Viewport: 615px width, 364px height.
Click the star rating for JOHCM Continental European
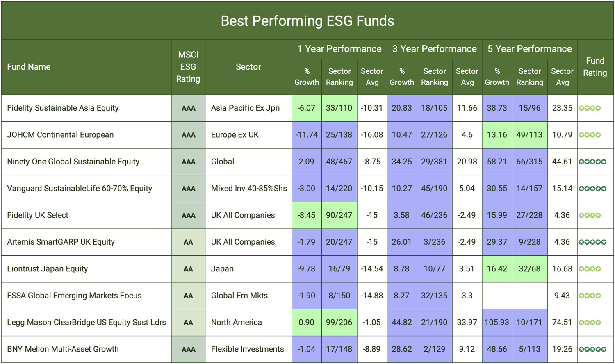590,135
